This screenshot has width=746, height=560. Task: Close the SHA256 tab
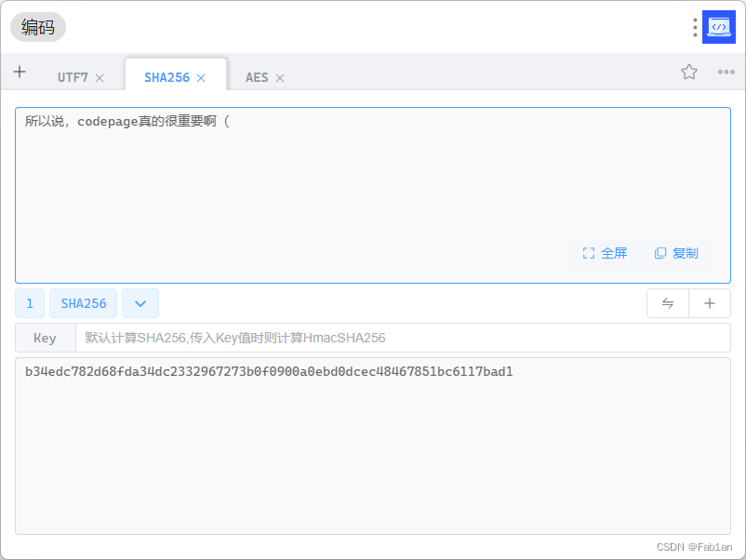pos(201,78)
